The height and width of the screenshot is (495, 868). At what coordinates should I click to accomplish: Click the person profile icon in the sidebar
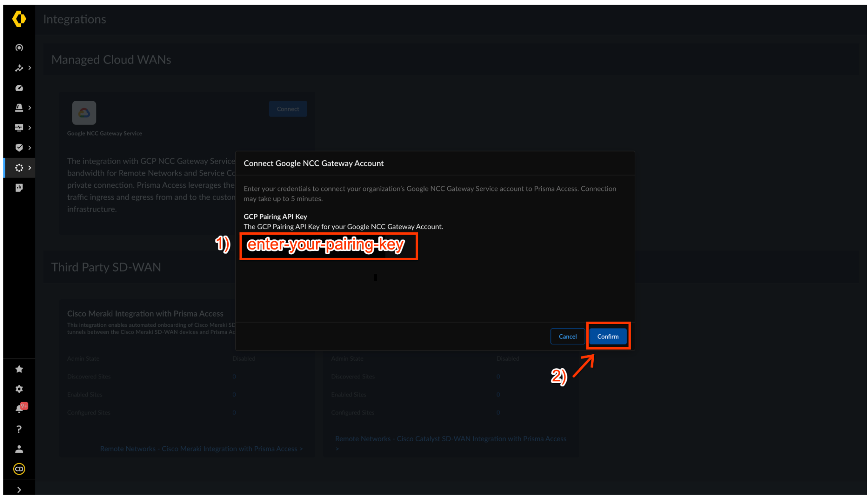[x=19, y=449]
